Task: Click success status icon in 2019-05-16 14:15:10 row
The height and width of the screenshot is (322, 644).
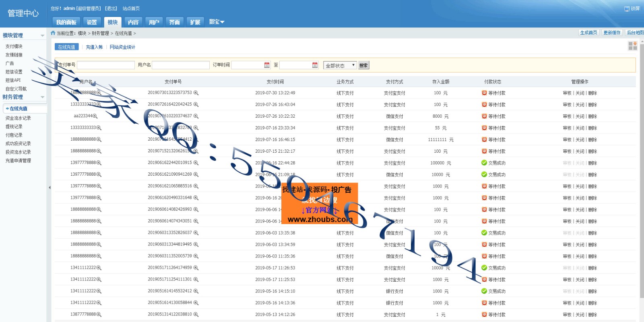Action: (x=484, y=291)
